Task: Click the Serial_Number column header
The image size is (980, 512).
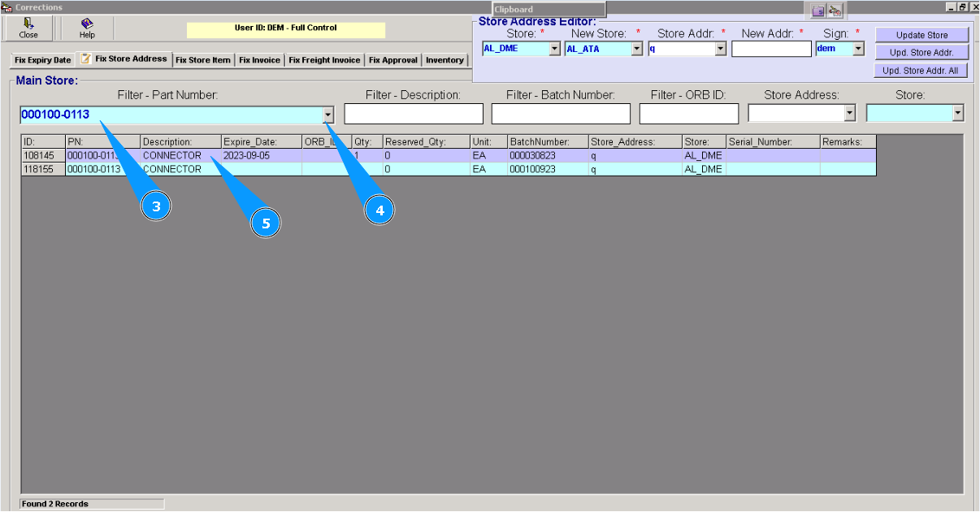Action: [773, 141]
